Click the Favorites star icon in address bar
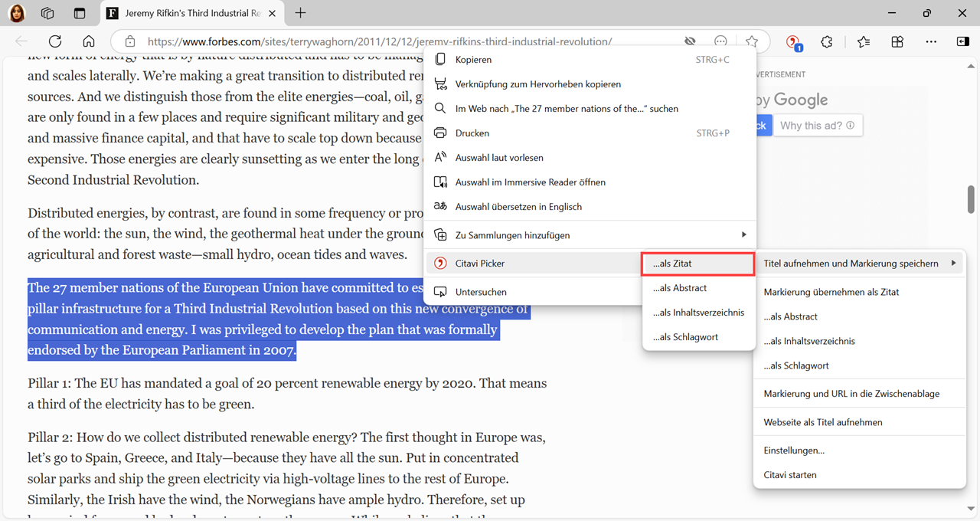The width and height of the screenshot is (980, 521). coord(752,42)
